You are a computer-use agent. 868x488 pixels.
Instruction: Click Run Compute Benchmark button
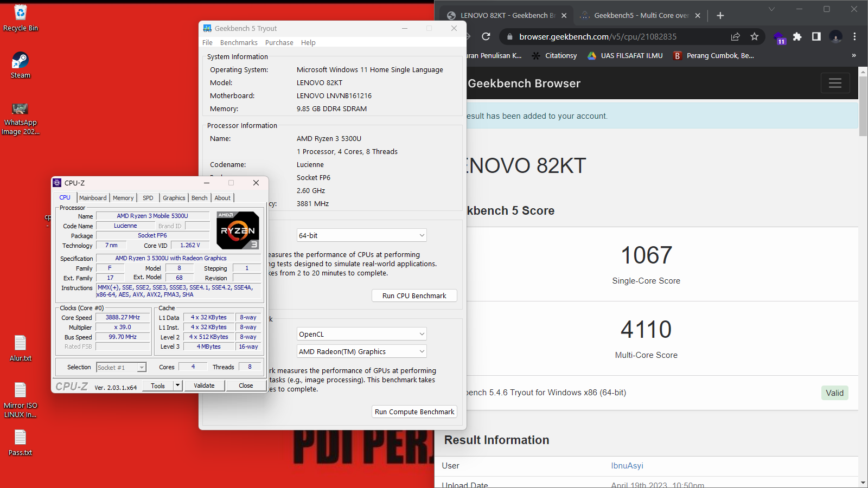click(x=414, y=412)
